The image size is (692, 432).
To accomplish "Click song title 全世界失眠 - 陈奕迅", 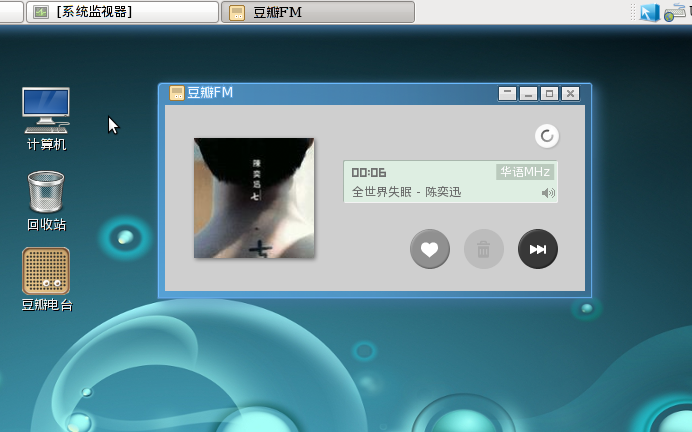I will pos(406,192).
